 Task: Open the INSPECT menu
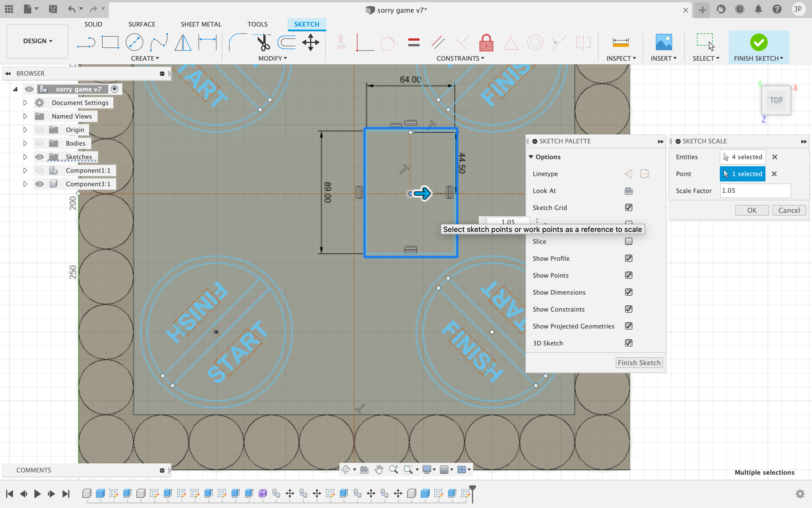tap(621, 58)
